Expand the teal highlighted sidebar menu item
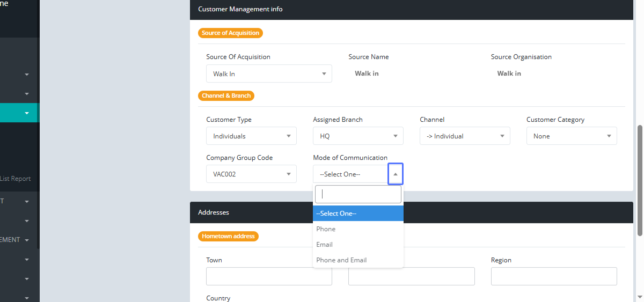This screenshot has height=302, width=644. coord(27,113)
